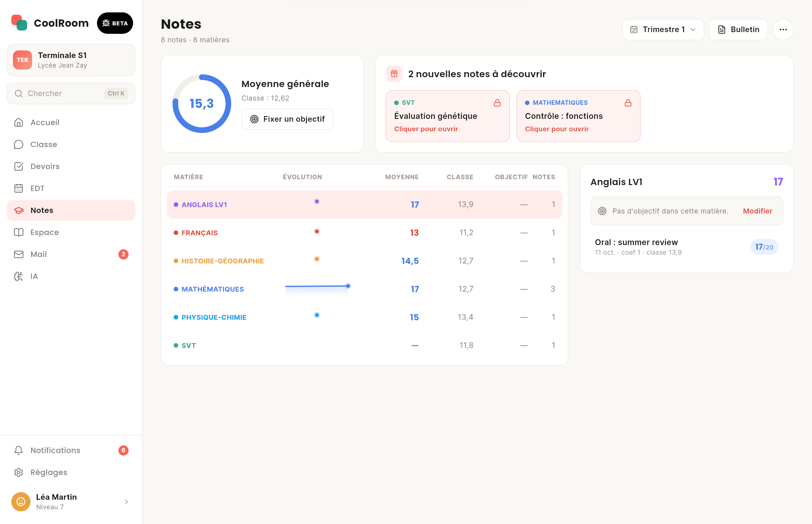Click the Mail envelope icon
The image size is (812, 524).
[x=19, y=254]
